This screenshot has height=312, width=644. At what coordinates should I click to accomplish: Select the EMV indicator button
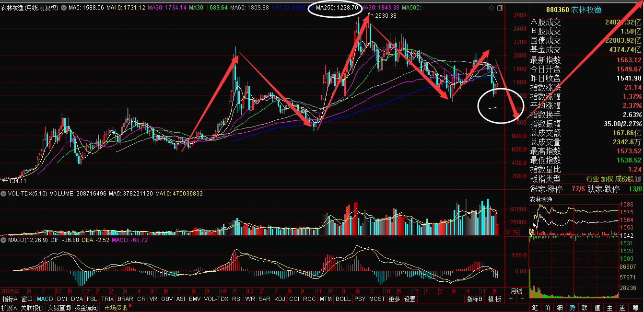point(195,299)
